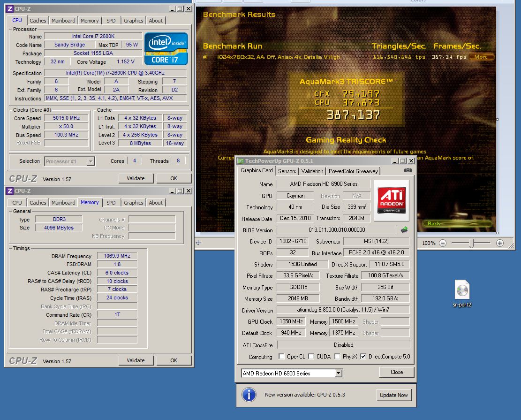Click the zoom out minus icon
Viewport: 521px width, 420px height.
tap(442, 243)
